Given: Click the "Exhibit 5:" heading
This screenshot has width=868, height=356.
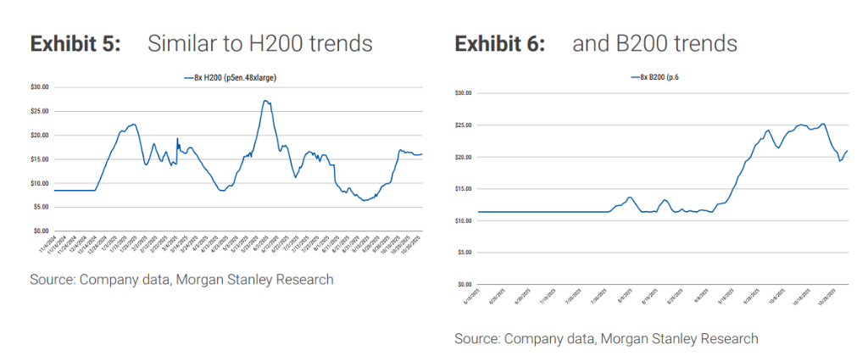Looking at the screenshot, I should [x=75, y=44].
